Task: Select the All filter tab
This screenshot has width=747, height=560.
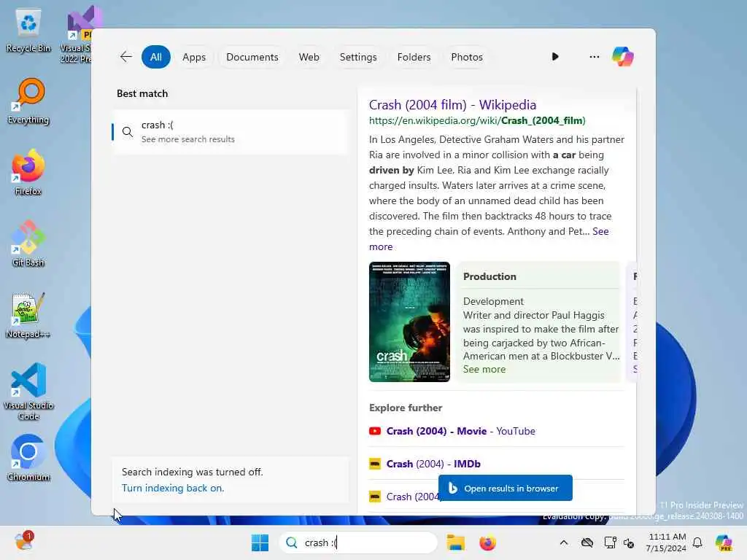Action: (x=156, y=57)
